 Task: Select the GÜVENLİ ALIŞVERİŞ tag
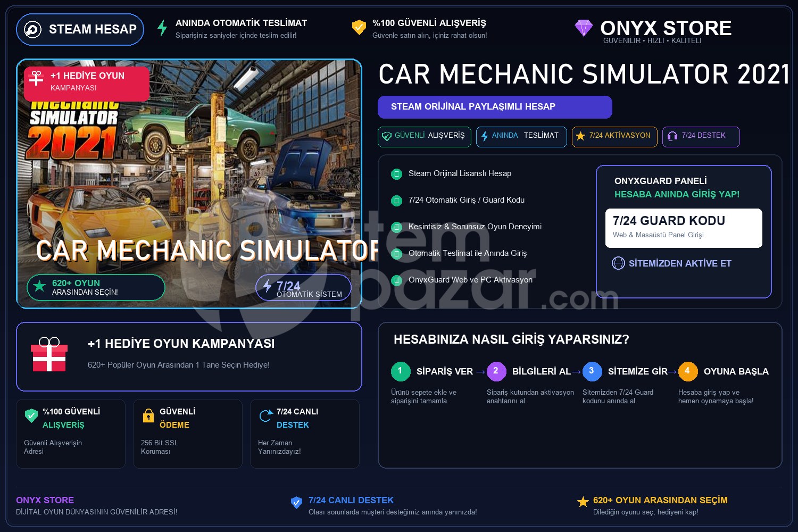pyautogui.click(x=425, y=137)
